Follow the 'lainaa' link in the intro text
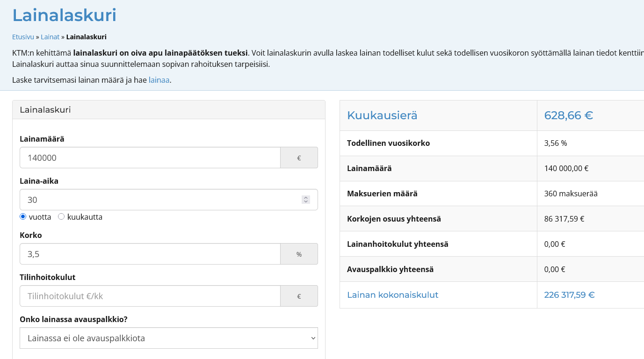 [x=159, y=80]
